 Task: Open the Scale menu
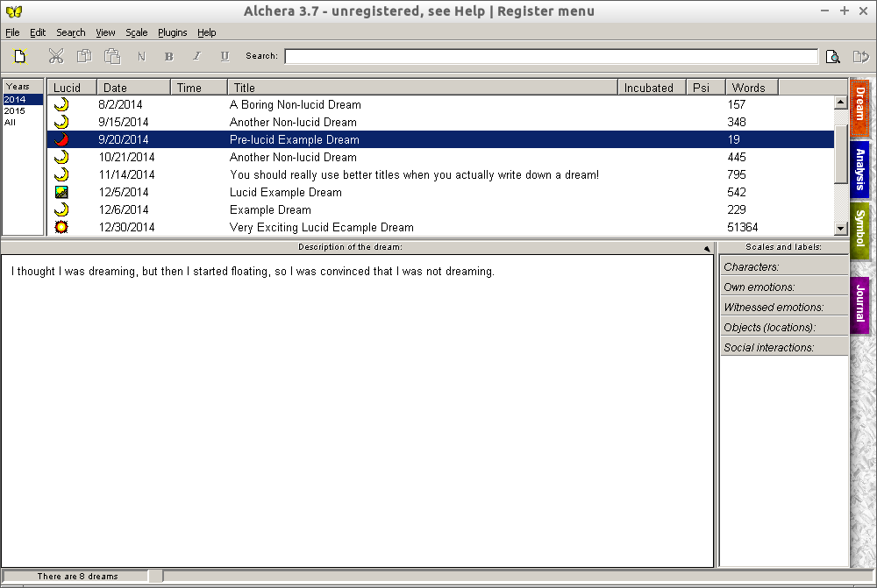tap(137, 32)
